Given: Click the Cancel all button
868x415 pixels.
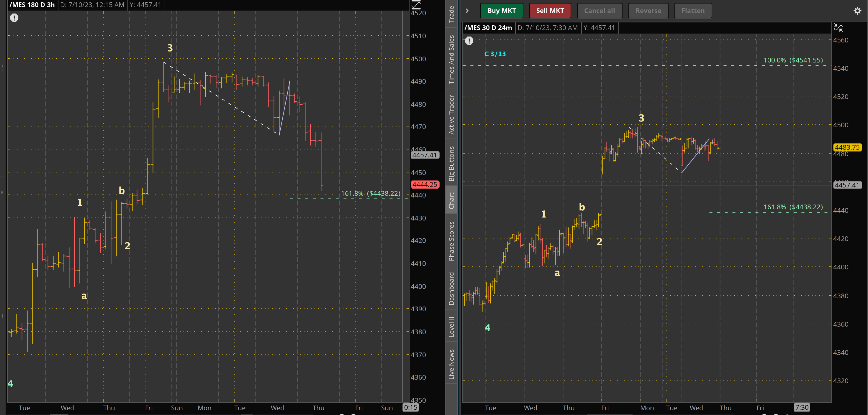Looking at the screenshot, I should pos(599,11).
